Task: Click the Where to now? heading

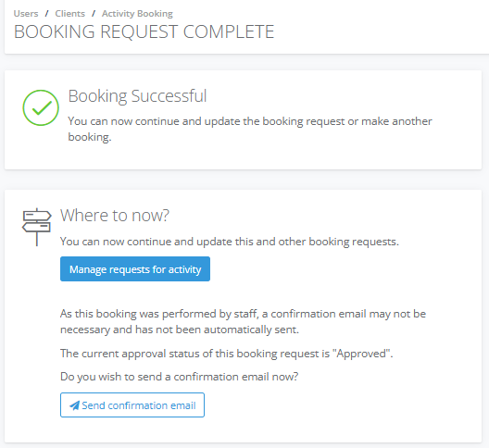Action: 115,216
